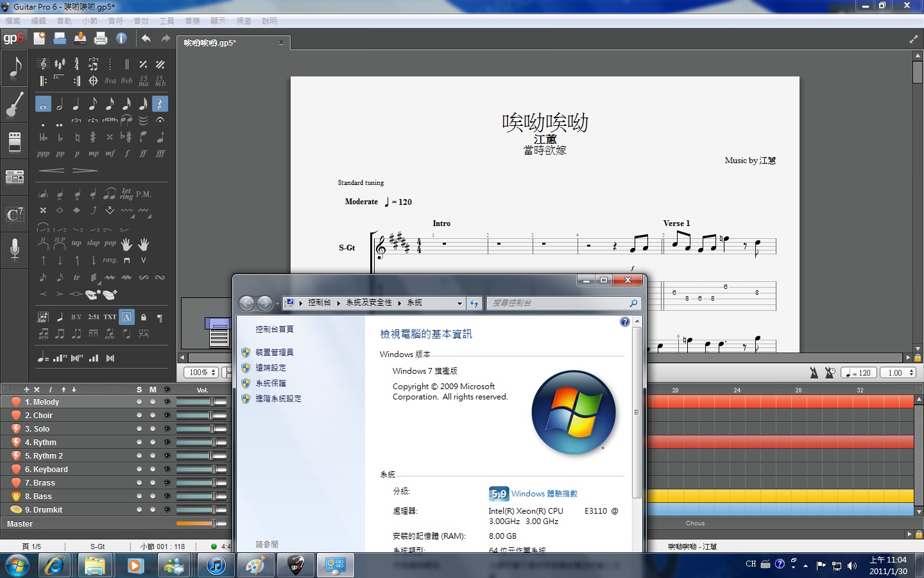The width and height of the screenshot is (924, 578).
Task: Toggle visibility eye of 3. Solo track
Action: pos(167,428)
